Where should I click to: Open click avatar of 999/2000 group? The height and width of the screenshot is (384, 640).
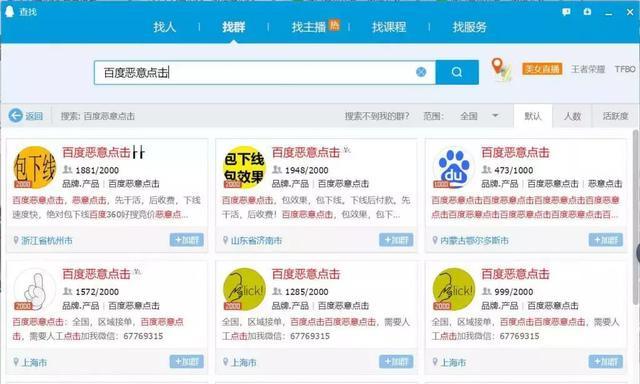(x=454, y=289)
